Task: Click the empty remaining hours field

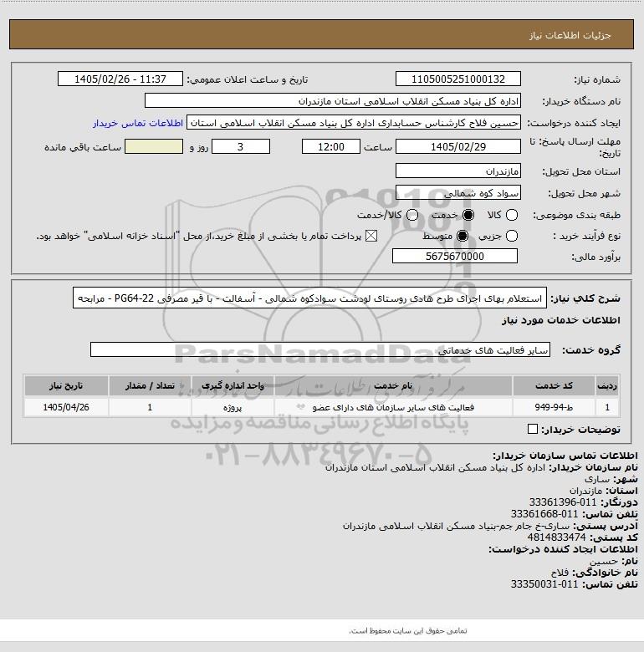Action: point(154,146)
